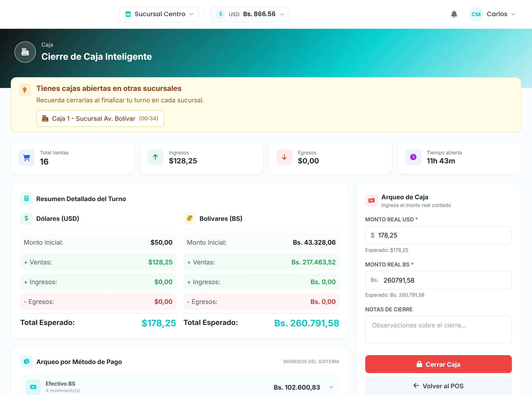This screenshot has width=532, height=395.
Task: Click the shopping cart Total Ventas icon
Action: coord(27,158)
